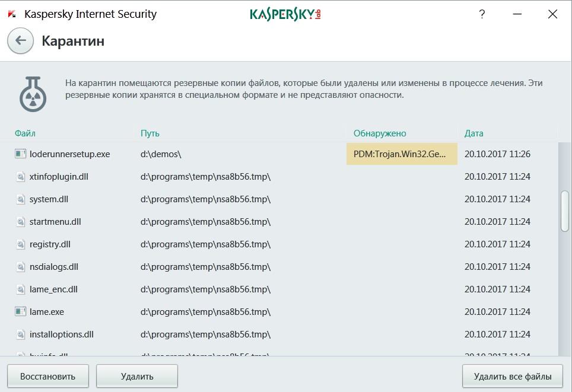Click the vertical scrollbar thumb
Viewport: 572px width, 392px height.
click(565, 211)
